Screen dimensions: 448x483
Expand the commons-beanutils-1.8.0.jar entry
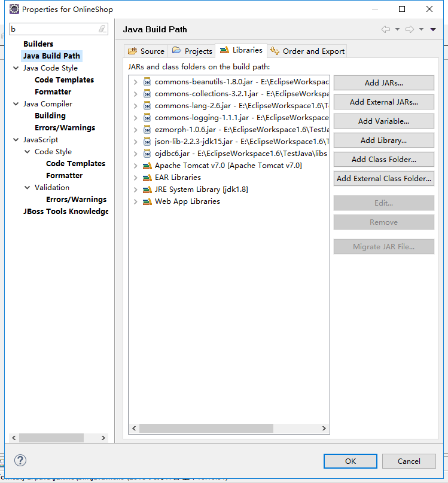tap(135, 82)
